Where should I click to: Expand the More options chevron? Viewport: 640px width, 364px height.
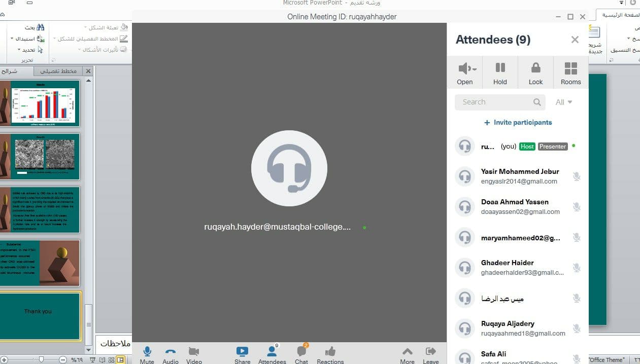pos(407,353)
